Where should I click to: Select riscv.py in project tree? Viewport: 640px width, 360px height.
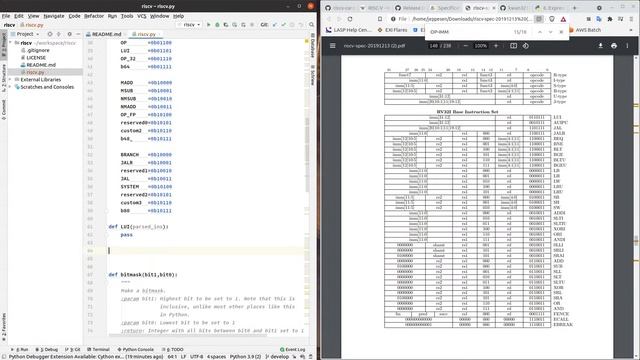tap(35, 72)
